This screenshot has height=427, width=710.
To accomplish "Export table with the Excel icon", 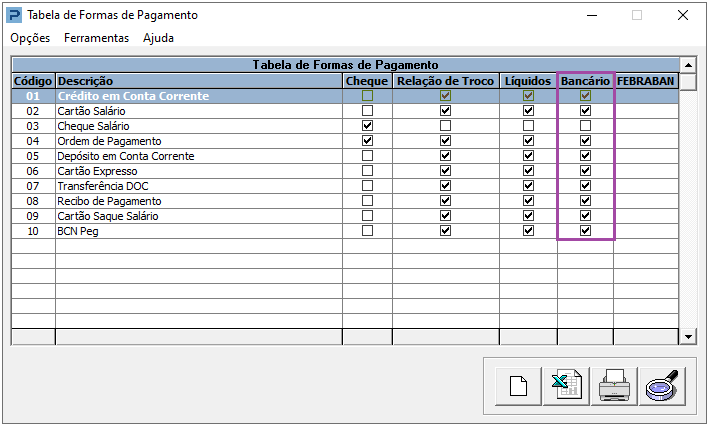I will click(x=566, y=386).
